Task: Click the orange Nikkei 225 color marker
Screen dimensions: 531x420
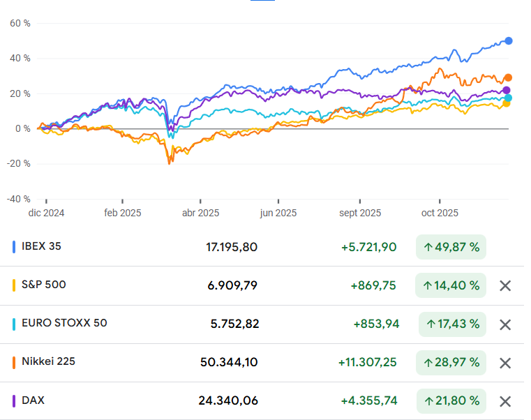Action: 15,362
